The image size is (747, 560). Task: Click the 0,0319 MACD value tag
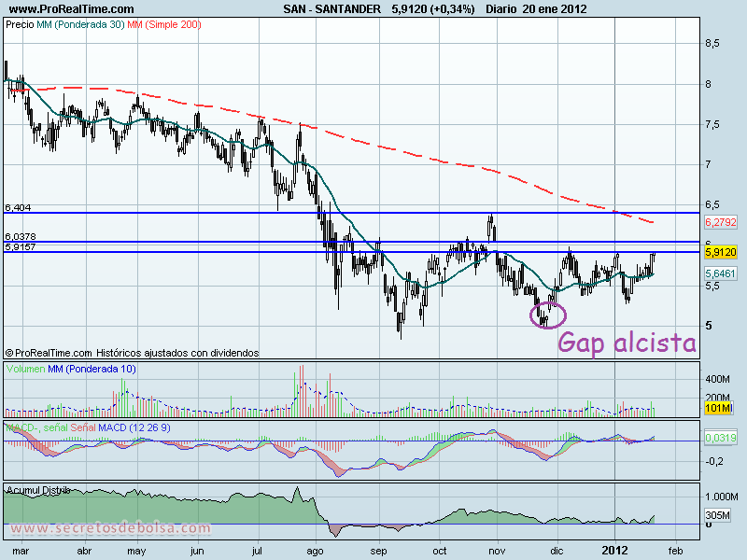click(720, 437)
